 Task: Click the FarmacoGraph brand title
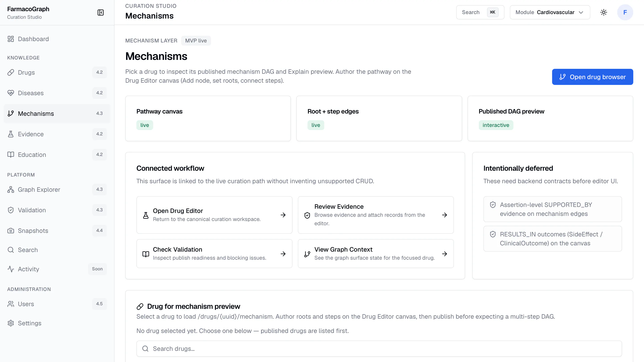(x=28, y=9)
